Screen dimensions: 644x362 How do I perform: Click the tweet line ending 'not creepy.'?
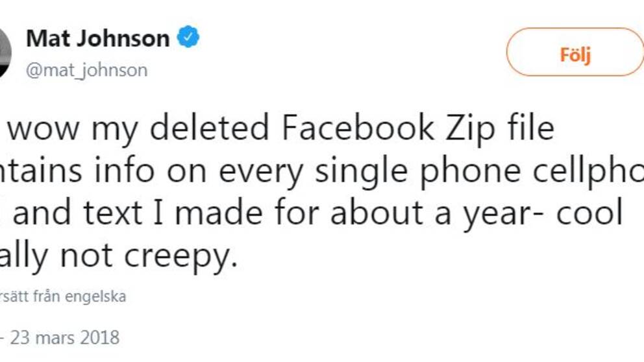[x=119, y=256]
